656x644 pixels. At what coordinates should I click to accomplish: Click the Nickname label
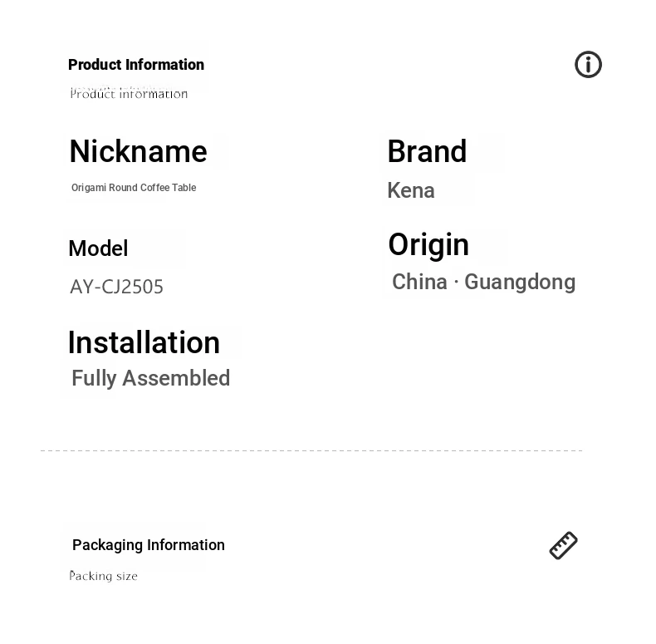point(138,151)
